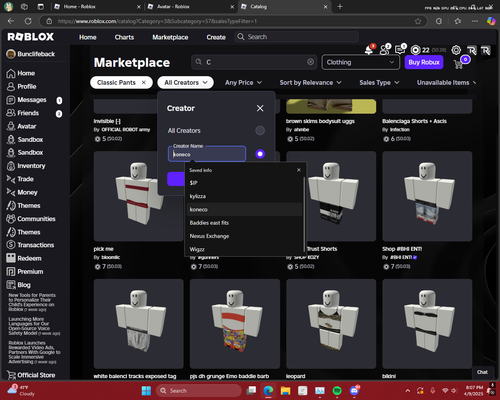Click Create in the top navigation

[216, 37]
